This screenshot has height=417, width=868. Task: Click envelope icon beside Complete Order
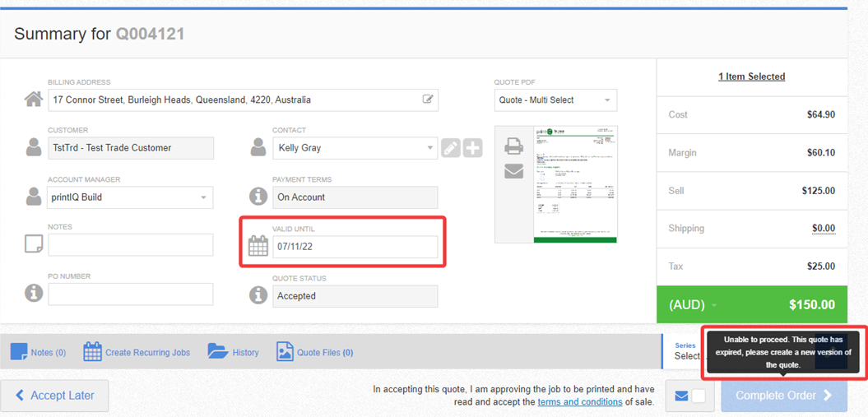(681, 396)
